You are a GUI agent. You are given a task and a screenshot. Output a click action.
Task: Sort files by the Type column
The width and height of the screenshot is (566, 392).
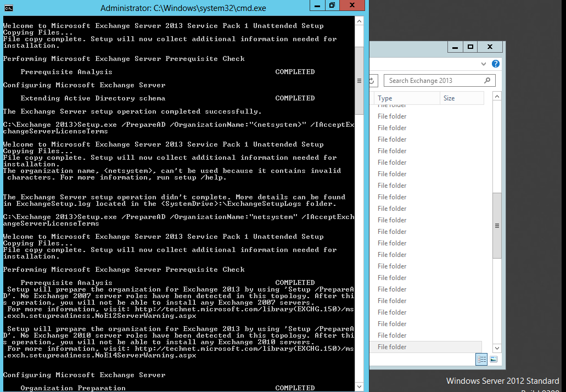click(x=407, y=98)
